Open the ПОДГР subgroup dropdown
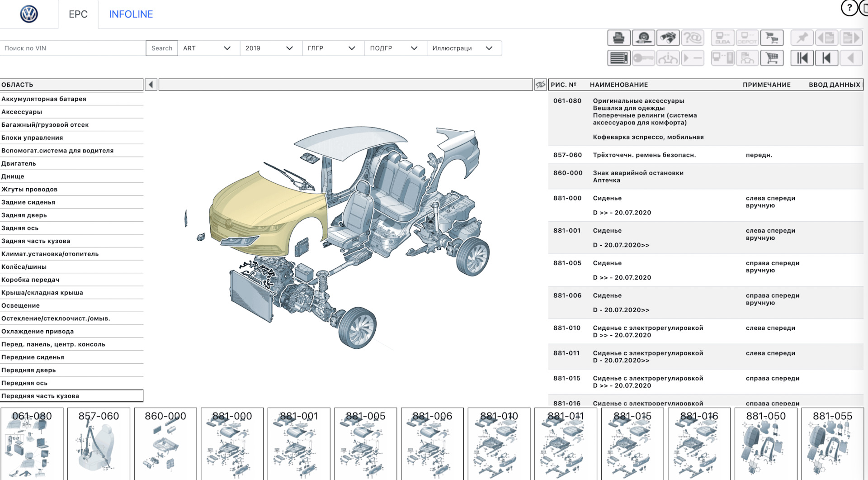Image resolution: width=868 pixels, height=480 pixels. pos(395,48)
